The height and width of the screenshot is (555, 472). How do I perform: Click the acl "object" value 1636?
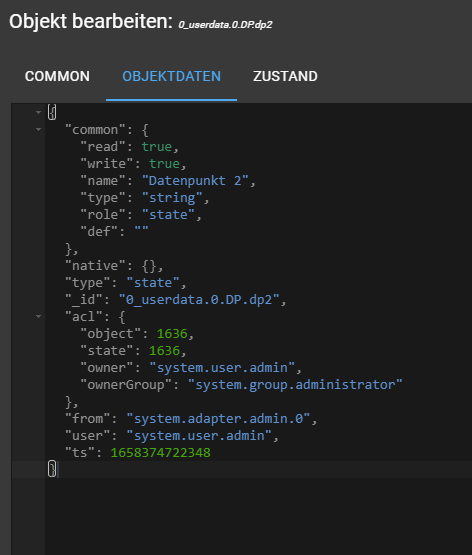(172, 333)
